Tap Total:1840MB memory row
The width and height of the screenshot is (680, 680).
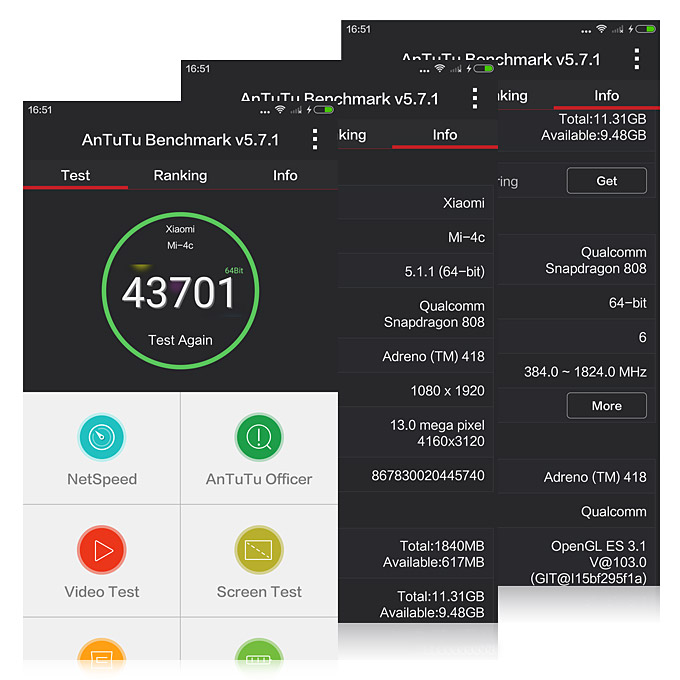(x=415, y=554)
